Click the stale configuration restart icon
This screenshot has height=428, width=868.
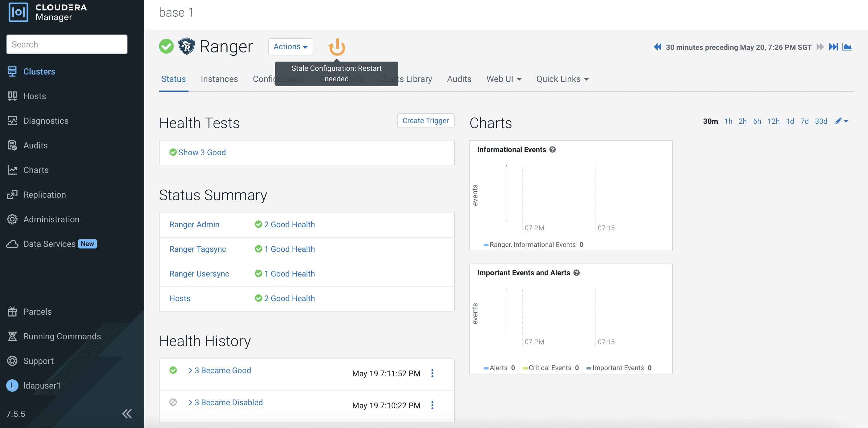[337, 47]
